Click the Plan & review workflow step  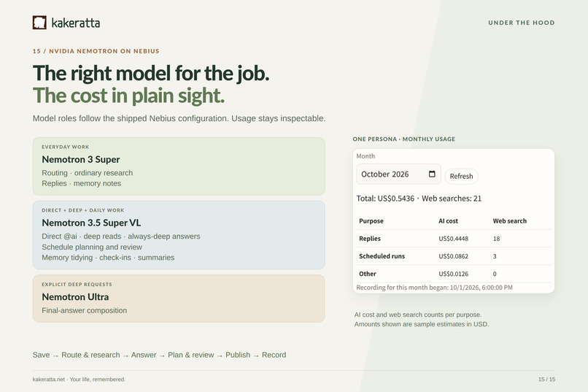(191, 355)
